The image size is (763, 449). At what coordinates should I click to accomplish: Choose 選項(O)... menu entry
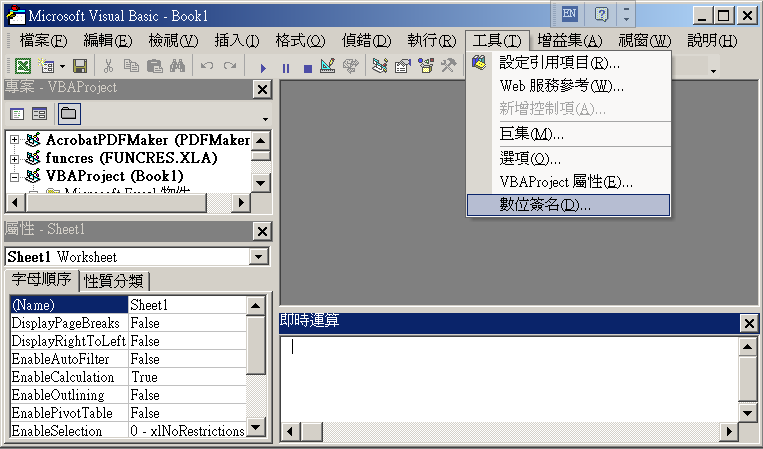pyautogui.click(x=568, y=159)
